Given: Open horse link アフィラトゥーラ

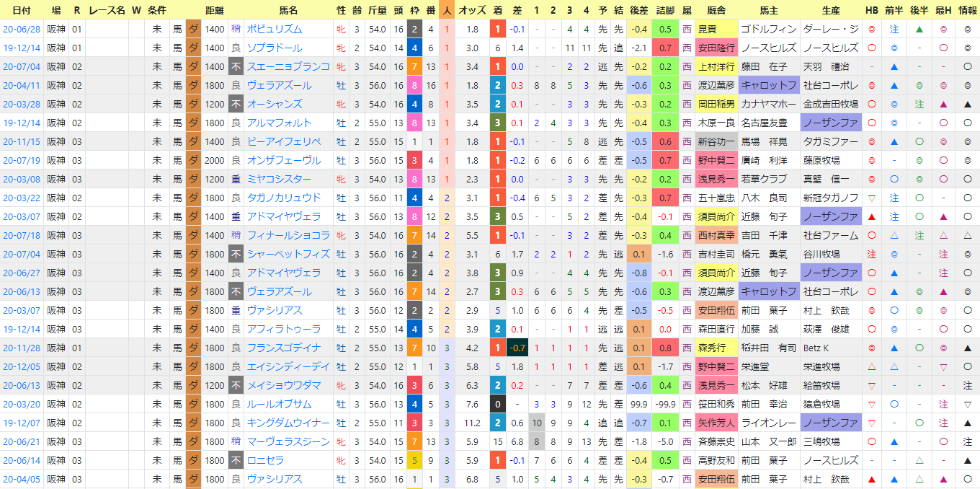Looking at the screenshot, I should coord(284,329).
